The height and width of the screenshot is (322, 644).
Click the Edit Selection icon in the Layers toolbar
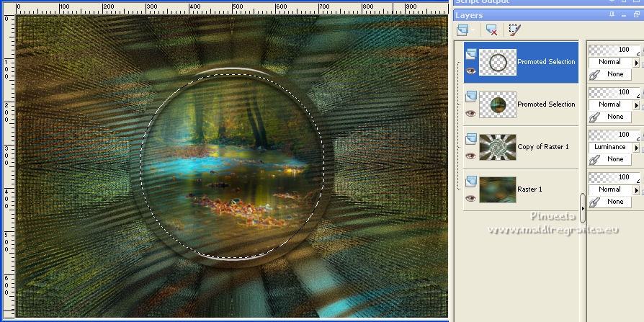(514, 30)
